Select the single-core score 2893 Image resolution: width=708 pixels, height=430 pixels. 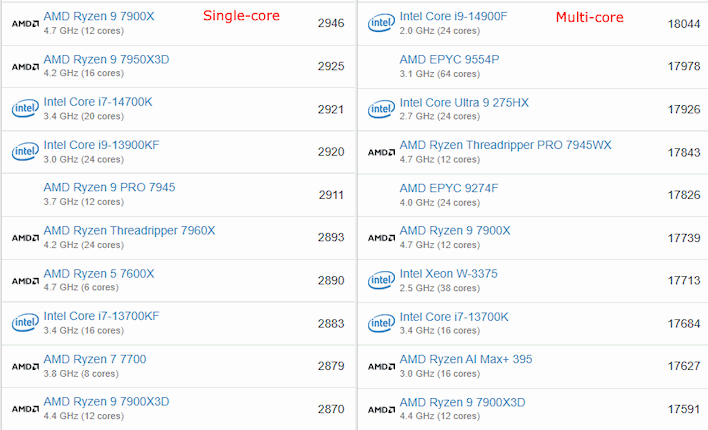[331, 238]
